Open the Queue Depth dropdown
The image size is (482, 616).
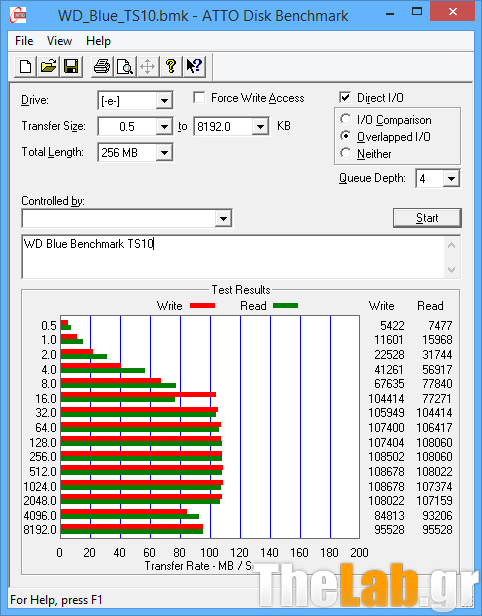[x=451, y=179]
